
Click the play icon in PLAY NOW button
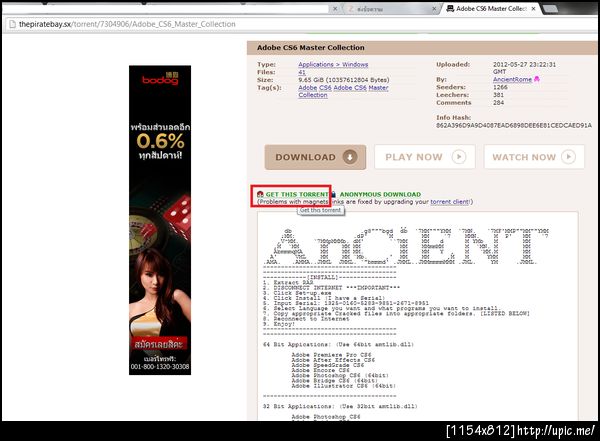(x=459, y=157)
